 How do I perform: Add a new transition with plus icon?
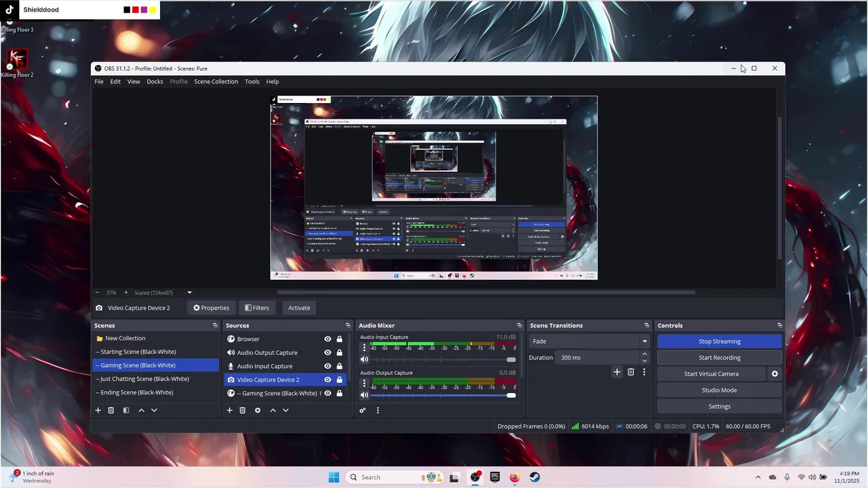[x=617, y=372]
